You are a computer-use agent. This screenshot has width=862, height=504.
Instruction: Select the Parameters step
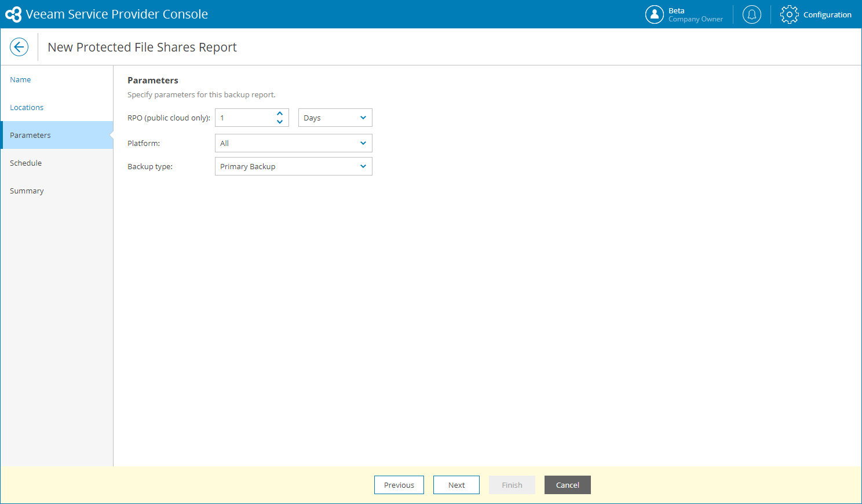[x=57, y=135]
